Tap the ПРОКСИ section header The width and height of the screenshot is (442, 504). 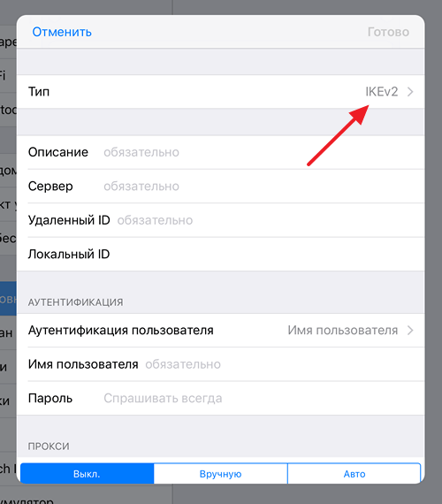click(x=49, y=447)
